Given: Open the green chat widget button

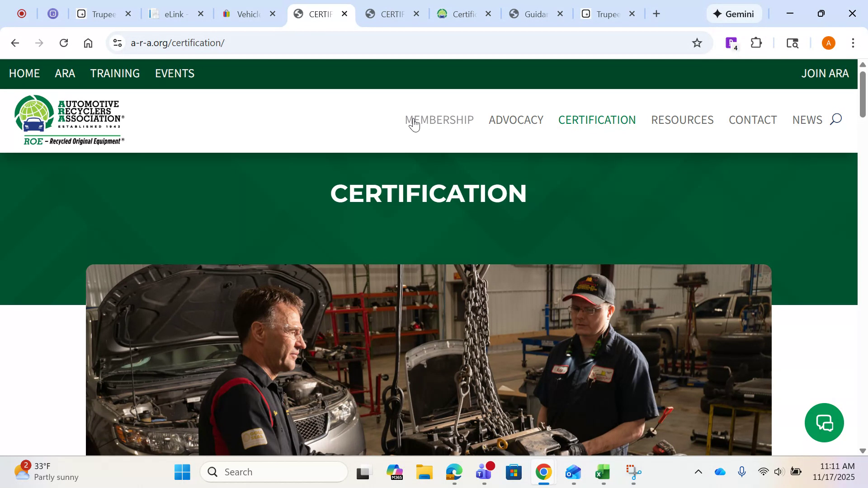Looking at the screenshot, I should [x=824, y=423].
